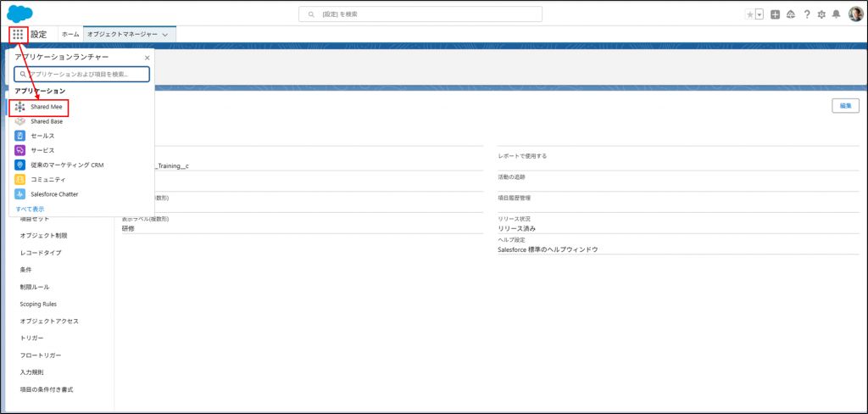Open the global actions plus icon
Screen dimensions: 868x414
pos(775,14)
